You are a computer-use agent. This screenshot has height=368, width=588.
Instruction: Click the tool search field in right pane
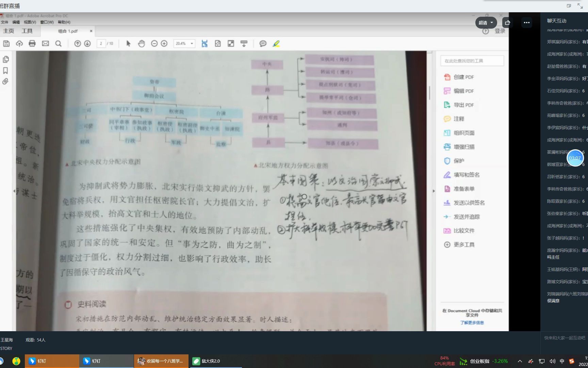click(472, 61)
